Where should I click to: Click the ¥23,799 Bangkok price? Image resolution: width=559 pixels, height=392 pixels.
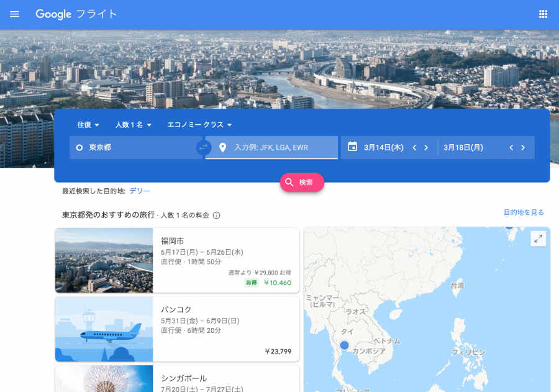[x=278, y=352]
